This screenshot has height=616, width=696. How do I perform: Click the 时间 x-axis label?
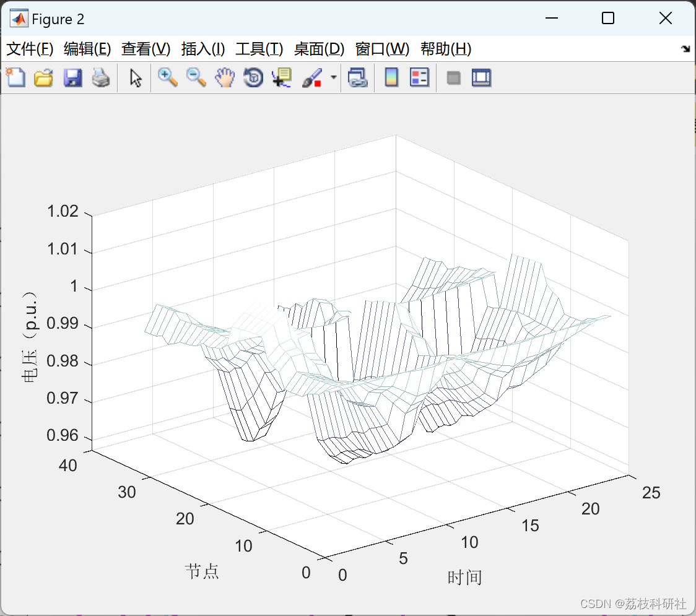(x=465, y=578)
